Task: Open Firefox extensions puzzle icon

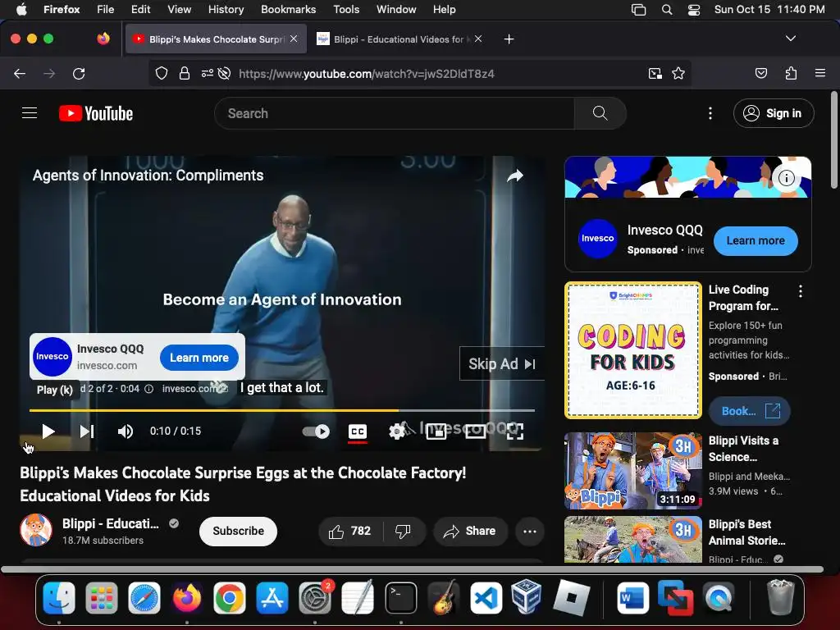Action: 791,73
